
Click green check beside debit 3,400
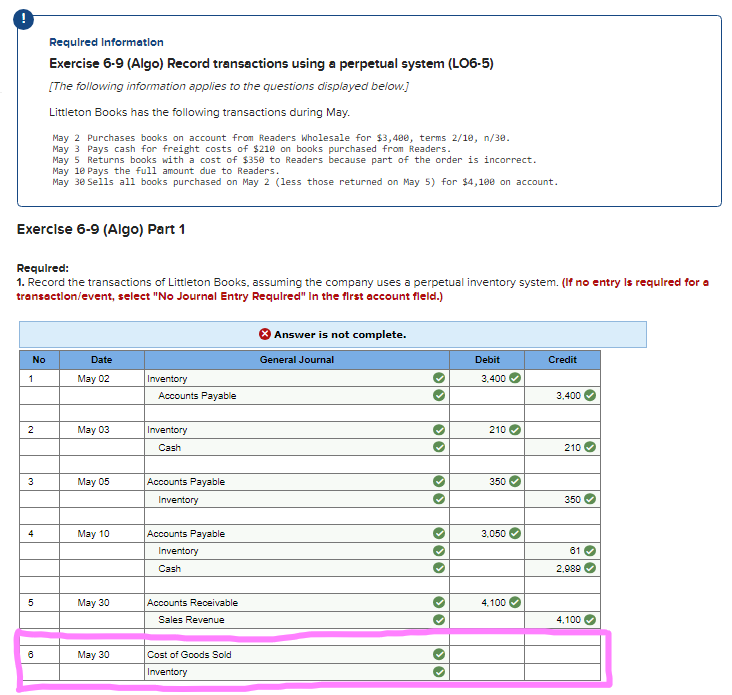coord(515,378)
